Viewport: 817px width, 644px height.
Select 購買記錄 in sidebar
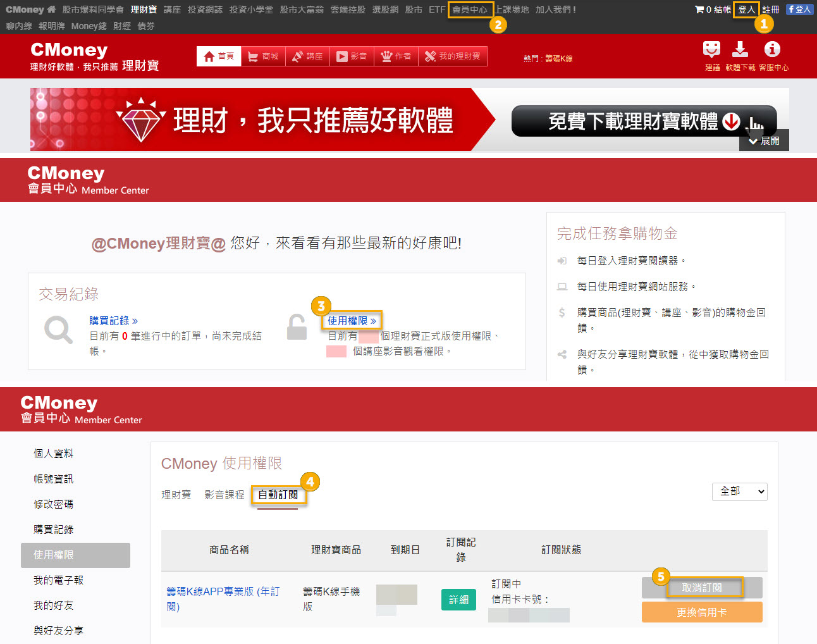click(x=53, y=529)
